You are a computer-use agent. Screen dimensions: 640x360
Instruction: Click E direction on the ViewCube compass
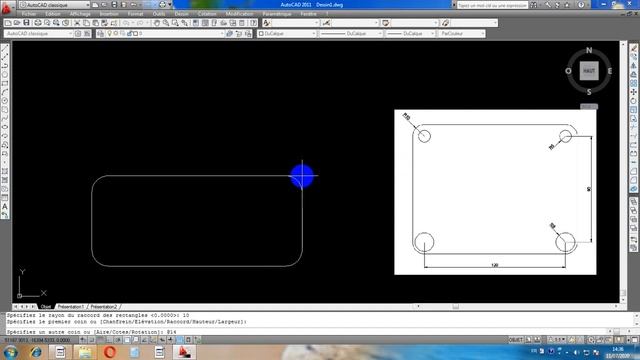(609, 71)
